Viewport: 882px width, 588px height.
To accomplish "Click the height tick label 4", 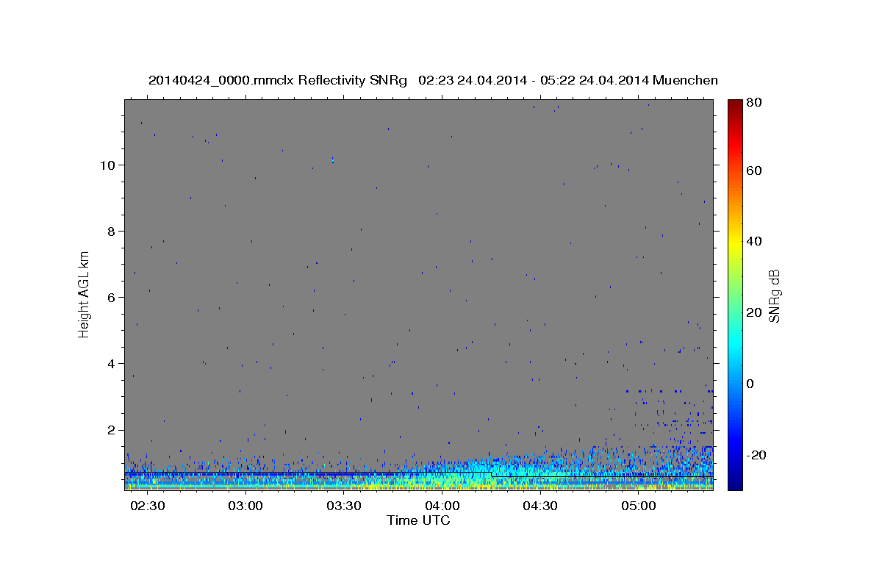I will (x=112, y=363).
